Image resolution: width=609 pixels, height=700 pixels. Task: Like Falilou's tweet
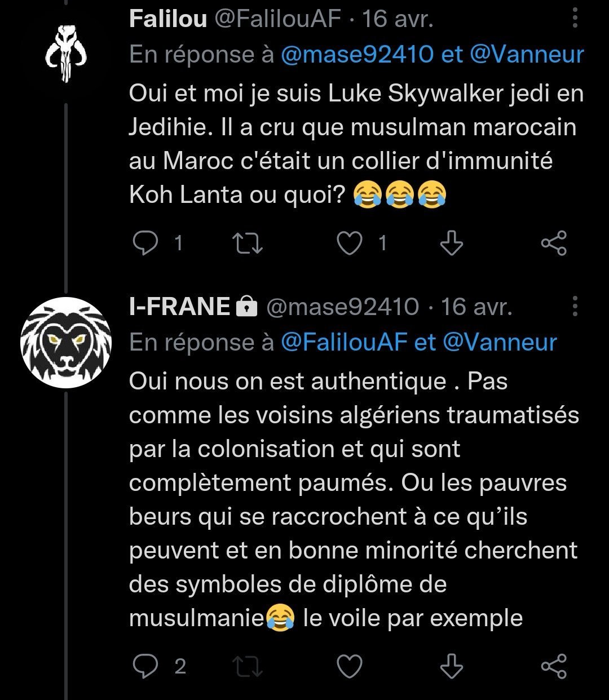[x=349, y=243]
